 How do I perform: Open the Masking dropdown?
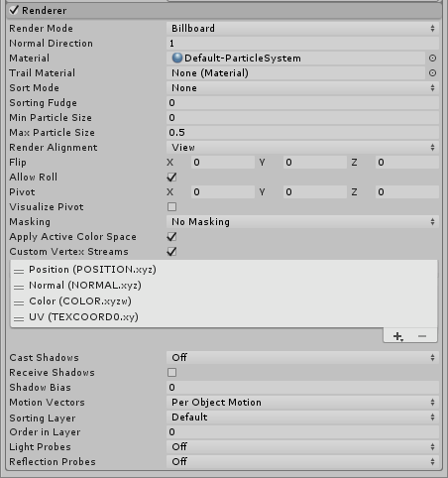[302, 222]
